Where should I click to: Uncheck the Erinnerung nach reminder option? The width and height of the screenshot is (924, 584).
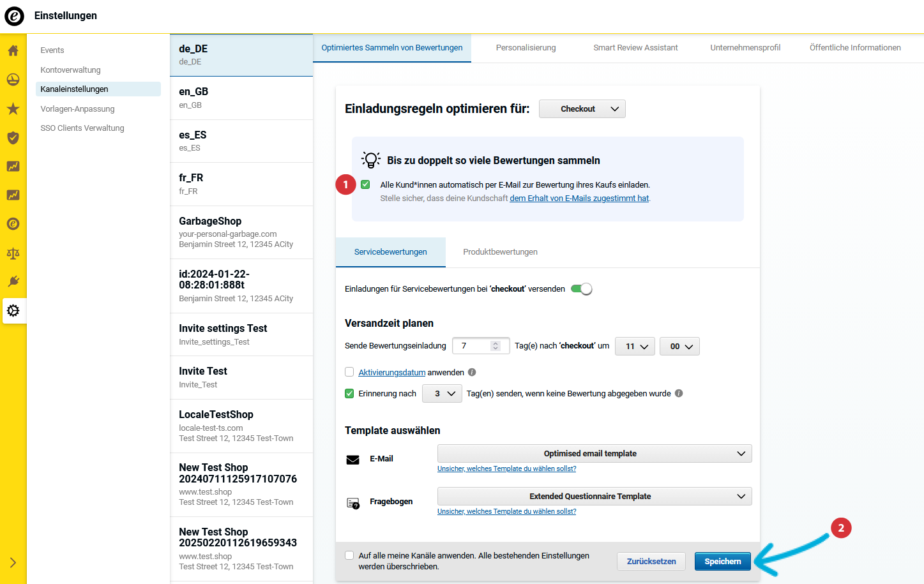(349, 393)
